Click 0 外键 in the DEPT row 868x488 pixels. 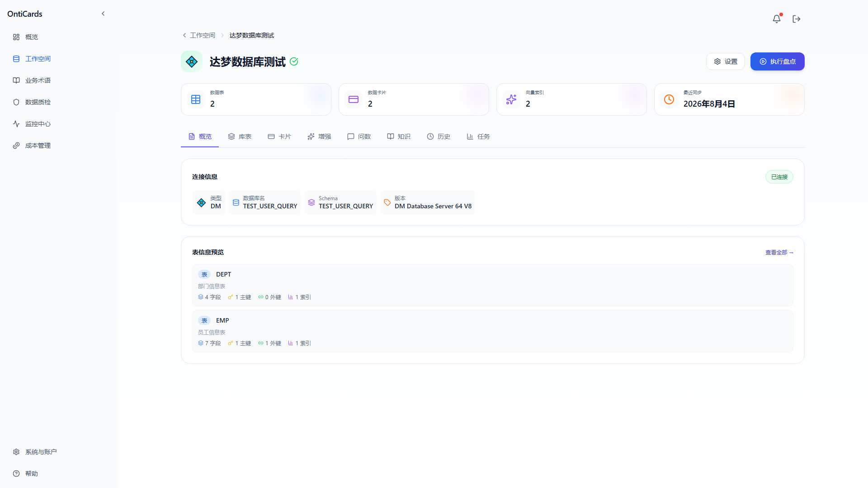(x=269, y=297)
